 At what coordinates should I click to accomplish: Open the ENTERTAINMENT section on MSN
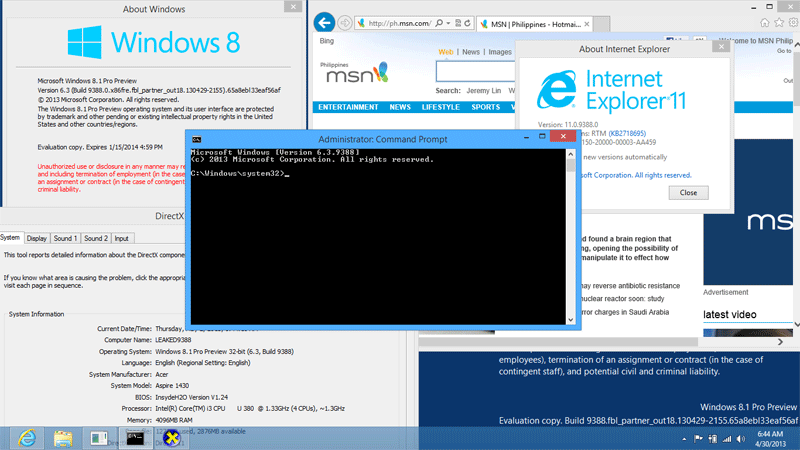coord(348,107)
